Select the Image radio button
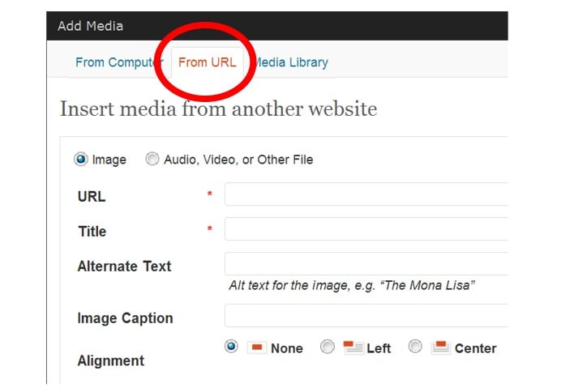Image resolution: width=561 pixels, height=392 pixels. 81,159
